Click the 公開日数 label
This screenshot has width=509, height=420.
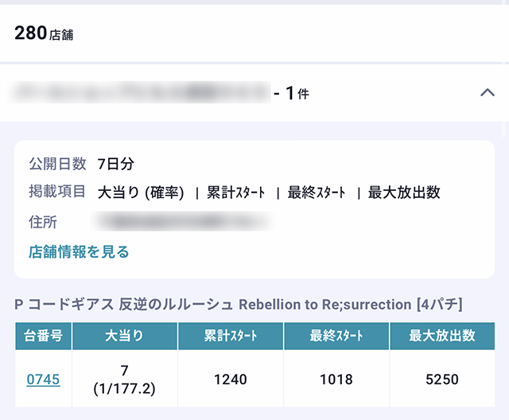[57, 165]
